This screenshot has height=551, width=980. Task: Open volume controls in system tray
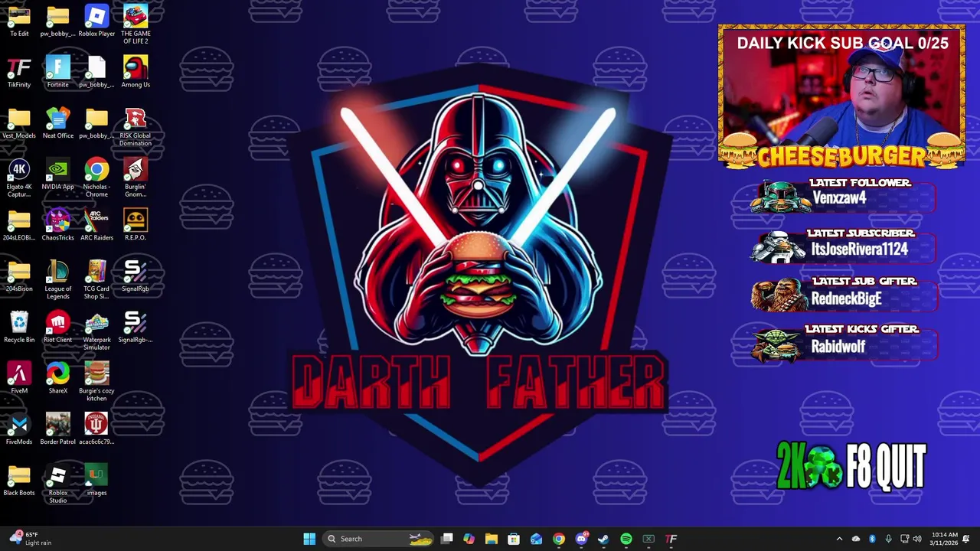(x=917, y=539)
